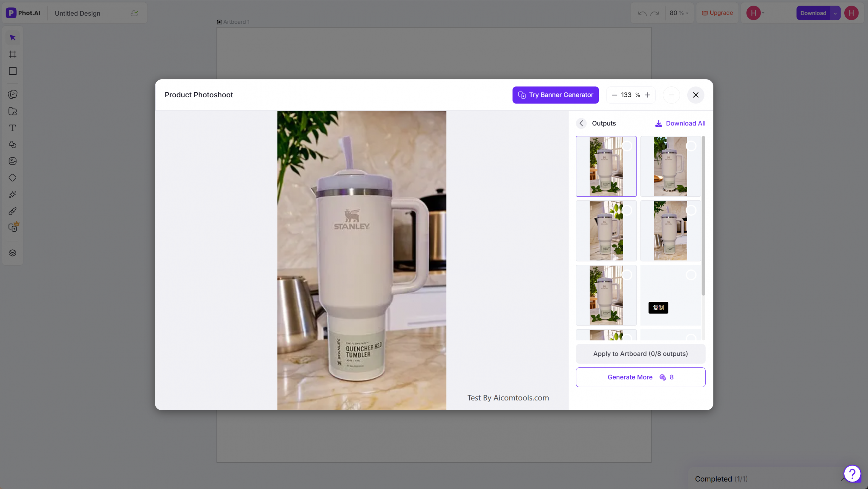The image size is (868, 489).
Task: Open the shapes elements icon
Action: [x=13, y=144]
